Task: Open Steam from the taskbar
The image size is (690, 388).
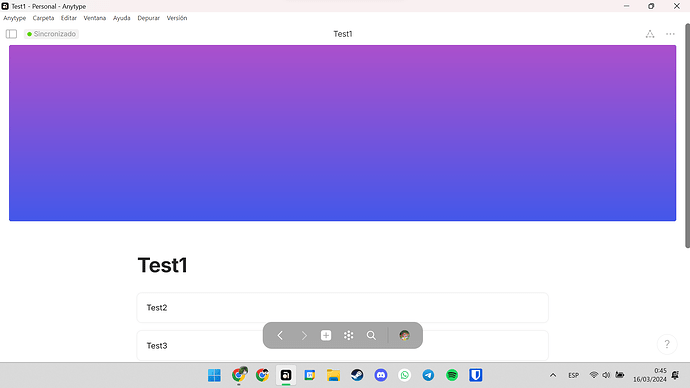Action: 357,375
